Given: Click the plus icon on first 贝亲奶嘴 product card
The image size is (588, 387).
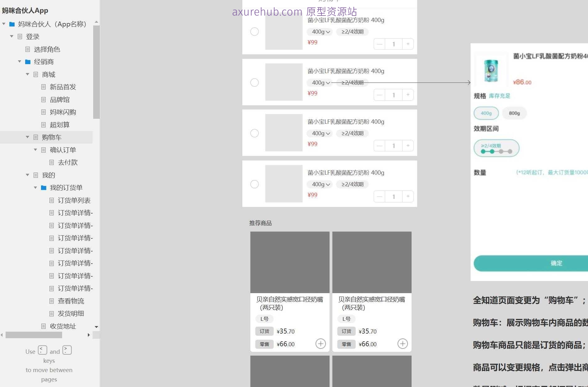Looking at the screenshot, I should (x=321, y=344).
